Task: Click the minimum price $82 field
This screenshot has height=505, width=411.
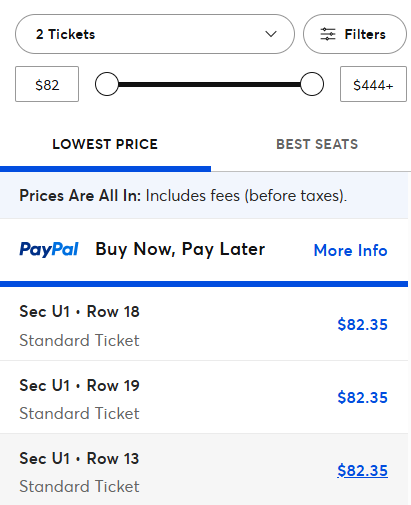Action: pos(47,84)
